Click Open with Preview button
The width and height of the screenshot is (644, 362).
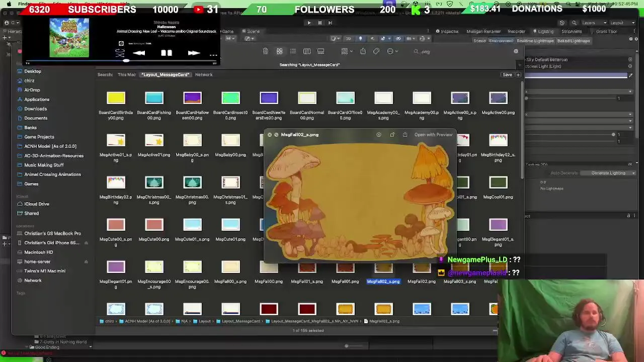pos(433,135)
